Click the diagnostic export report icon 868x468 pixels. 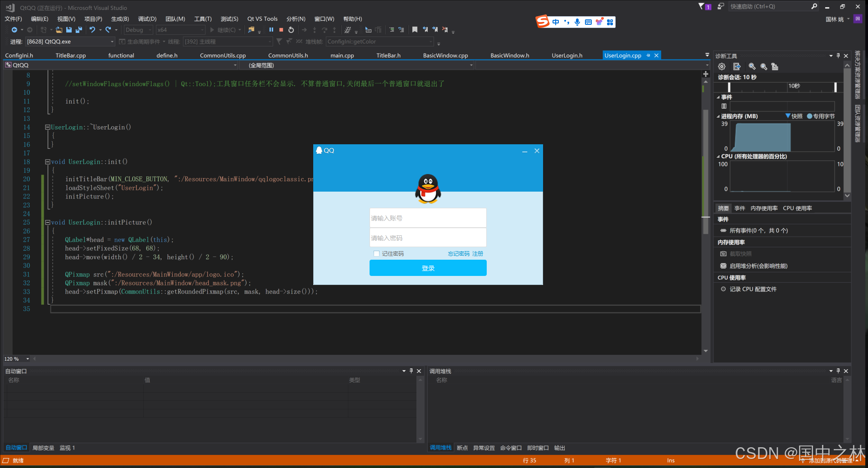pos(737,67)
